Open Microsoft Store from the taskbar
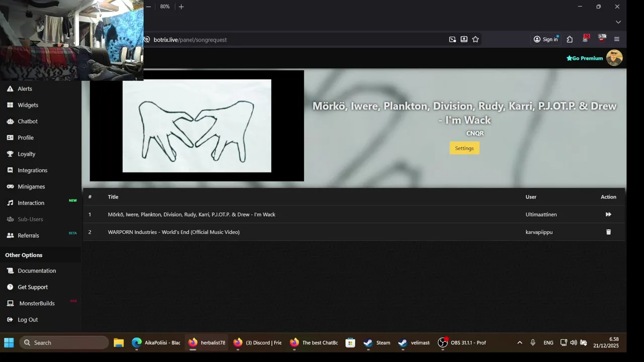Screen dimensions: 644x362 [350, 343]
